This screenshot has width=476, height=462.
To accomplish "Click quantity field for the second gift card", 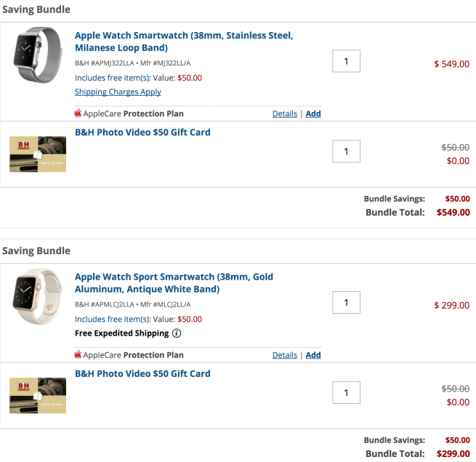I will click(346, 392).
